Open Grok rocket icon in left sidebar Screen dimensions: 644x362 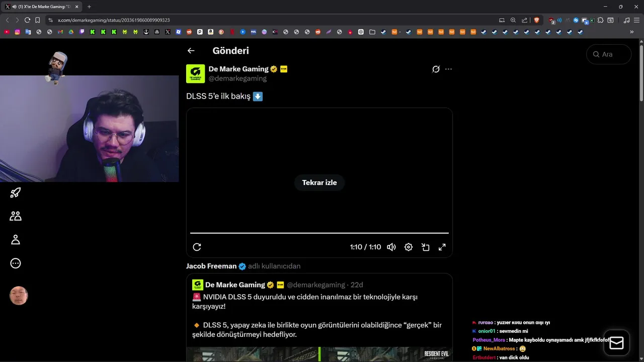(16, 193)
